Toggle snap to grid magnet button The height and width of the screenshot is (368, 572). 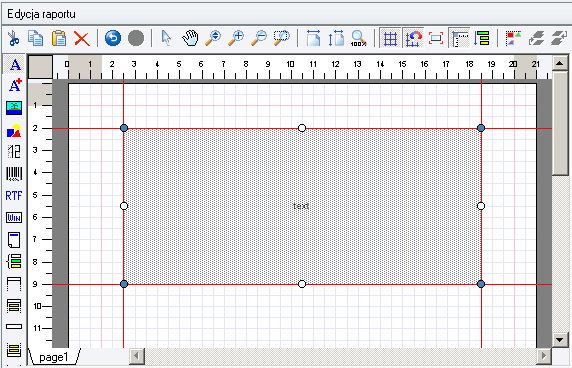(x=413, y=38)
